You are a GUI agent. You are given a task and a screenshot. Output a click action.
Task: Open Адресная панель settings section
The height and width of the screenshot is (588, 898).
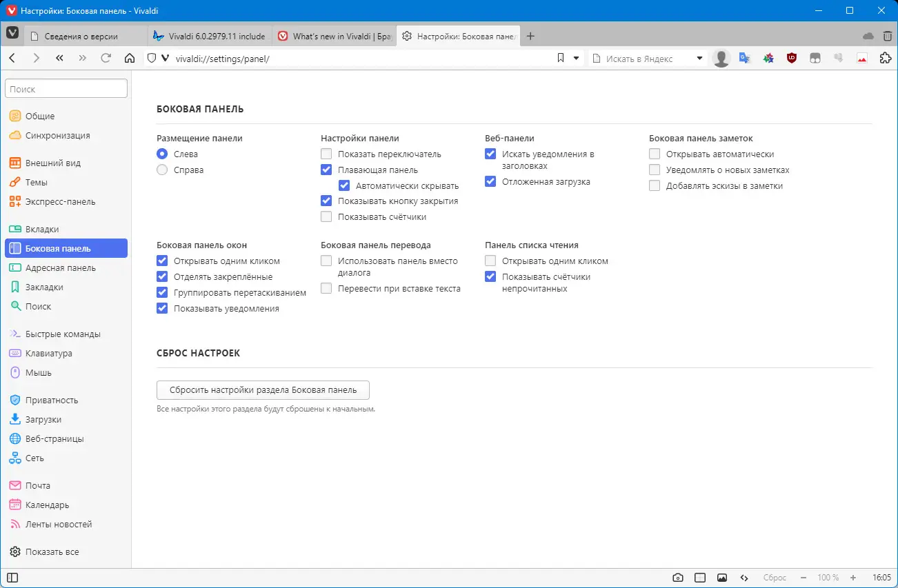(66, 268)
